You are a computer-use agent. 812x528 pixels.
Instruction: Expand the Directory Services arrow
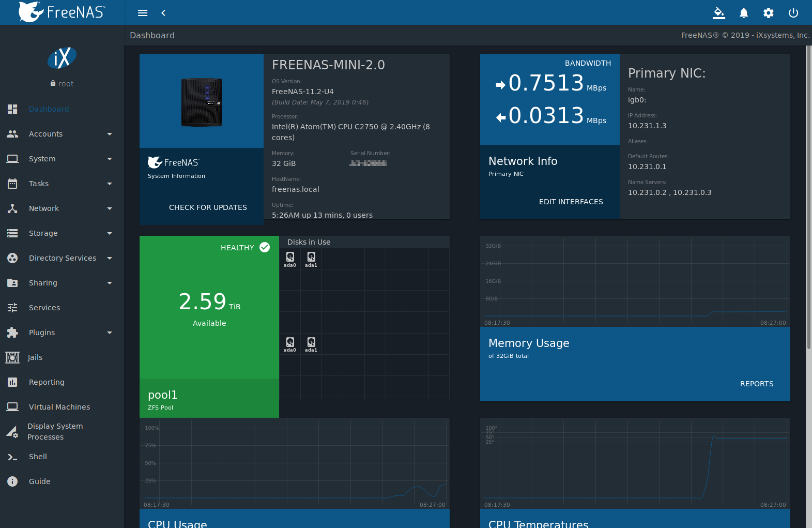110,258
